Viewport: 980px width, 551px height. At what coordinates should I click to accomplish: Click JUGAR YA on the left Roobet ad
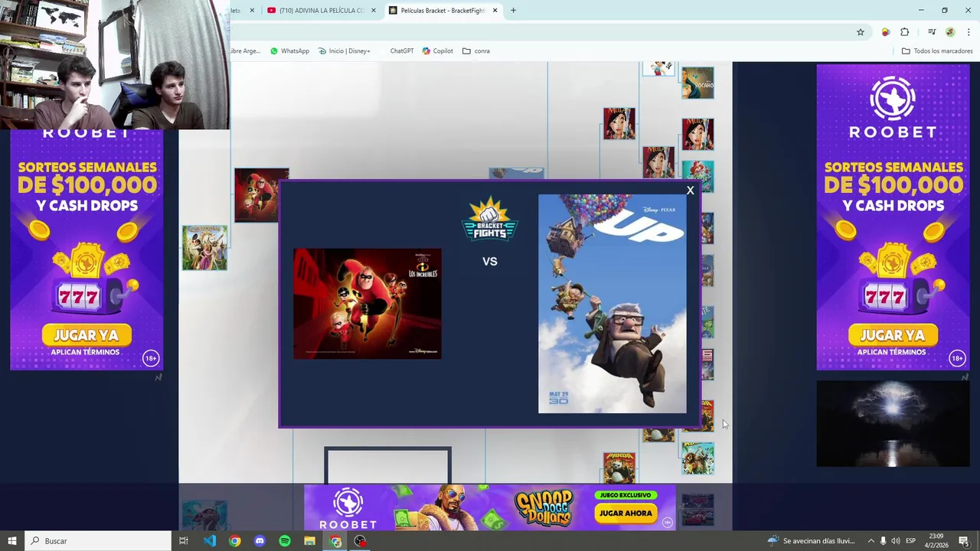click(87, 335)
